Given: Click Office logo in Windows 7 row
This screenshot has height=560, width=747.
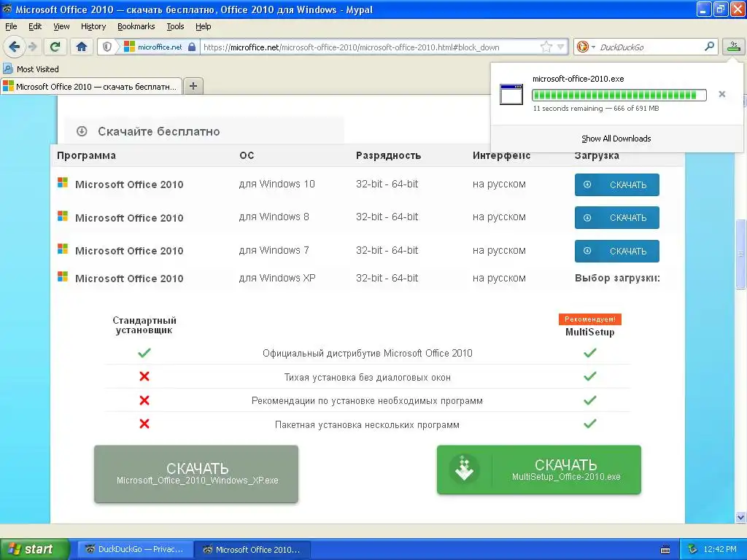Looking at the screenshot, I should click(63, 249).
